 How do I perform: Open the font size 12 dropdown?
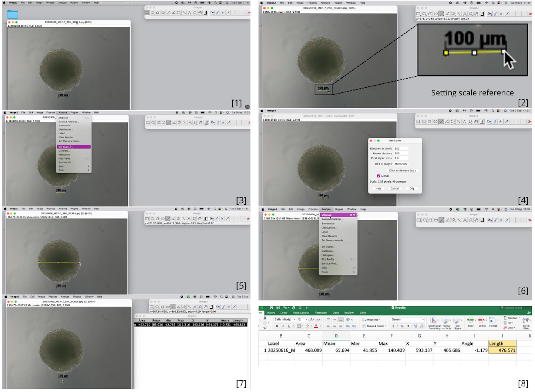coord(306,320)
